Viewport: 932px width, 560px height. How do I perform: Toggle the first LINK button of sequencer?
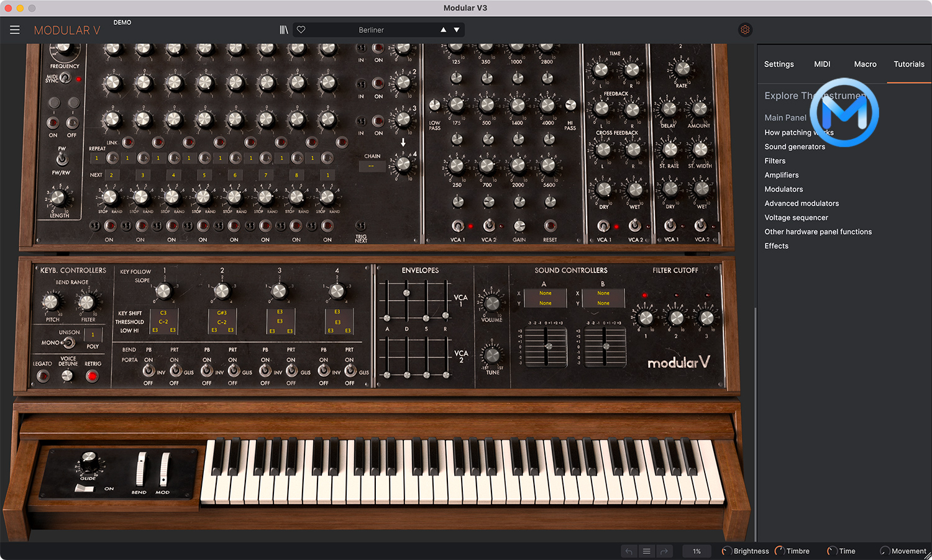click(127, 142)
